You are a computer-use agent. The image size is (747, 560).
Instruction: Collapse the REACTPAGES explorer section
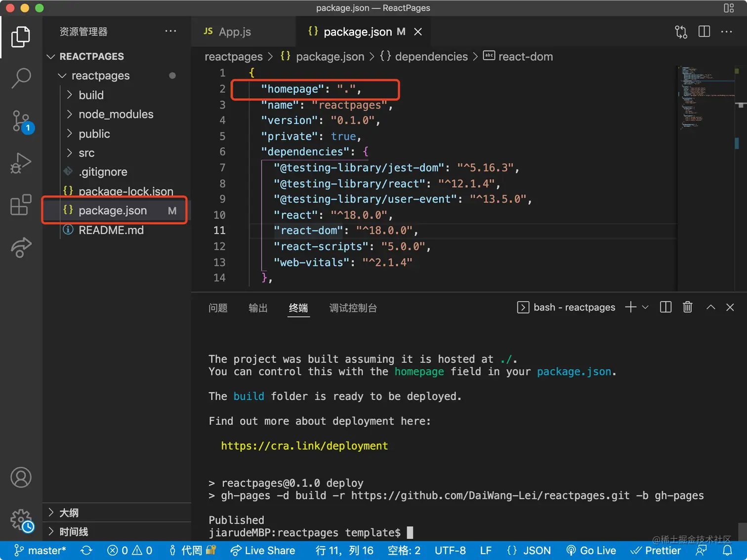tap(91, 56)
